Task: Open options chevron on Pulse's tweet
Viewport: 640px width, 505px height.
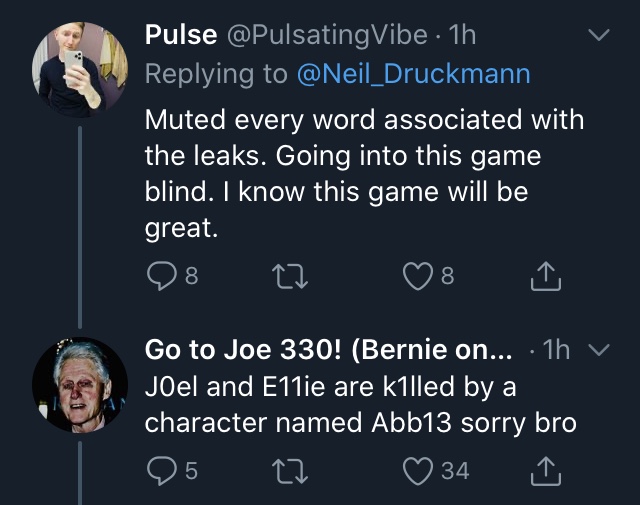Action: point(599,35)
